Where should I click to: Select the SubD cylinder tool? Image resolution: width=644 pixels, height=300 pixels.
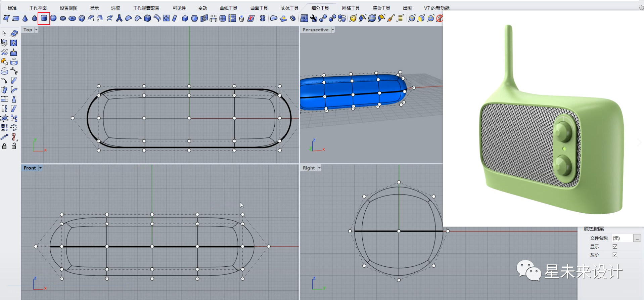click(44, 18)
